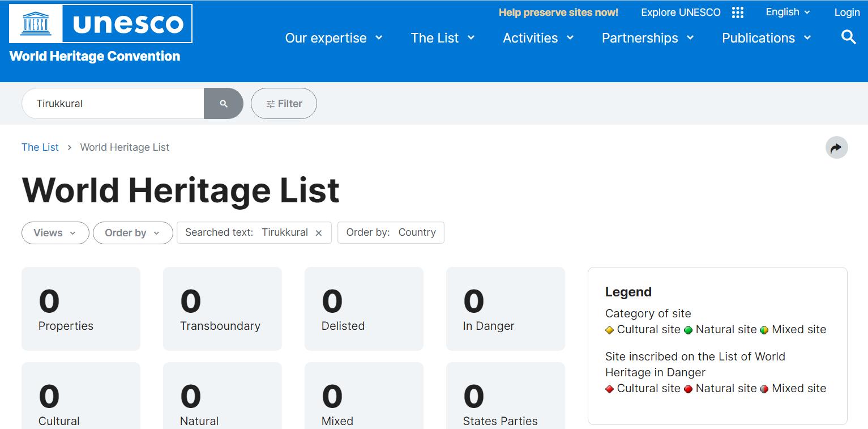
Task: Click the Tirukkural search input field
Action: pos(113,104)
